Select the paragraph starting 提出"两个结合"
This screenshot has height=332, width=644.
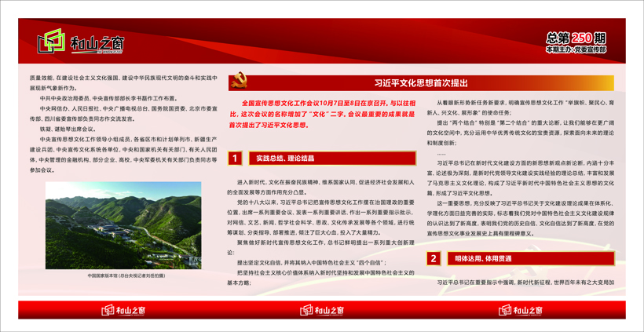521,133
